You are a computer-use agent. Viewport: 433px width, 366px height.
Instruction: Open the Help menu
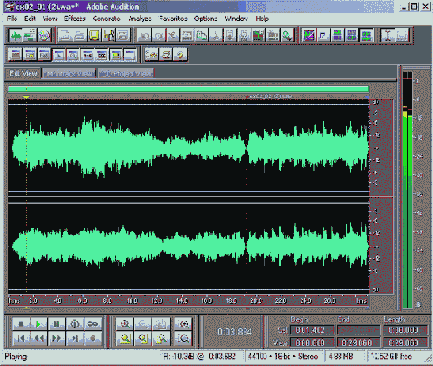262,19
